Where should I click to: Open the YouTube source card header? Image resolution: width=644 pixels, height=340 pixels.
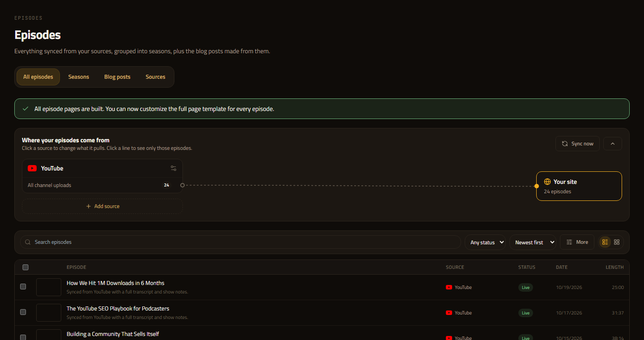102,168
